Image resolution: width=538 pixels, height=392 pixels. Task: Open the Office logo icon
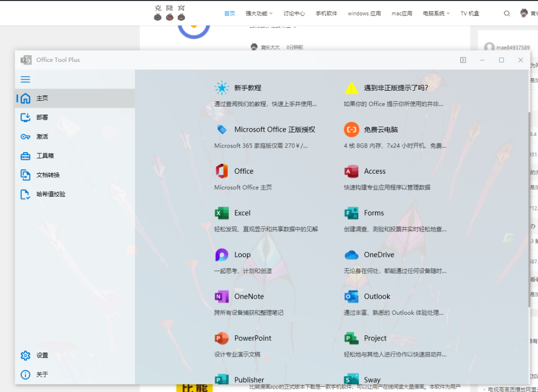tap(222, 171)
